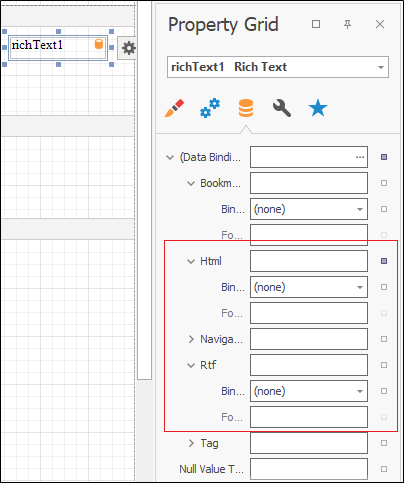Image resolution: width=404 pixels, height=483 pixels.
Task: Click the database icon inside richText1 control
Action: [x=99, y=44]
